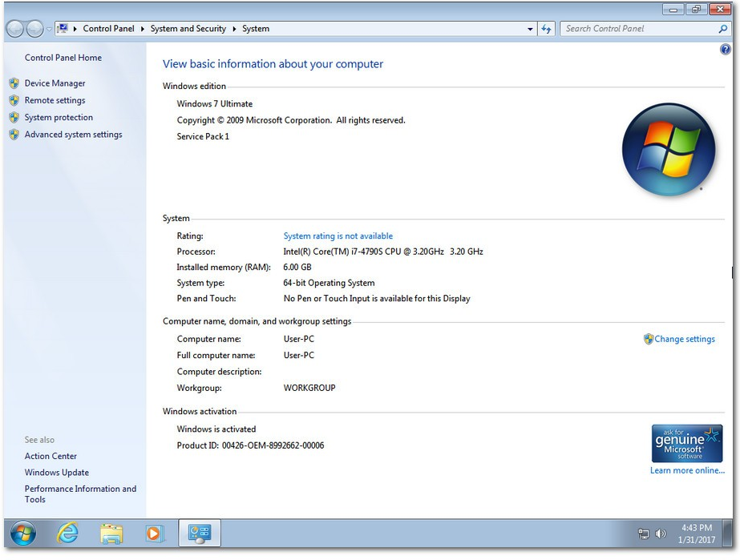Click inside the Search Control Panel box
Screen dimensions: 740x560
pyautogui.click(x=637, y=28)
